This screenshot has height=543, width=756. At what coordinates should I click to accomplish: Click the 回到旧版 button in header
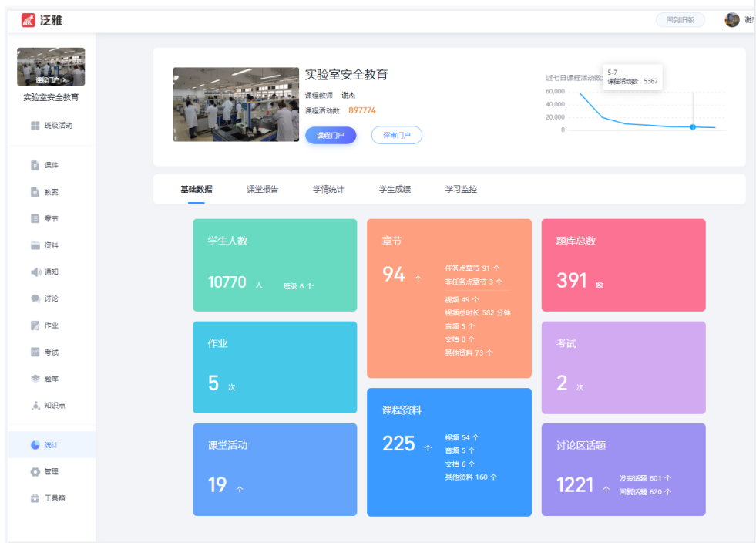680,20
